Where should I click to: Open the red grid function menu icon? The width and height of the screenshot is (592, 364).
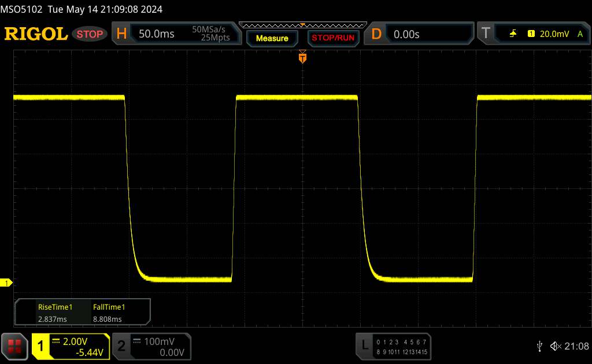point(15,346)
